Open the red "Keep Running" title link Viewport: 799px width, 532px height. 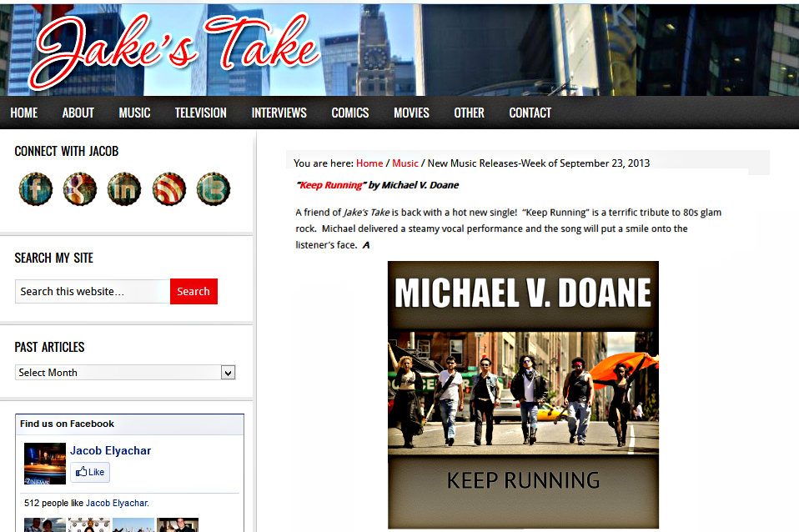(331, 185)
